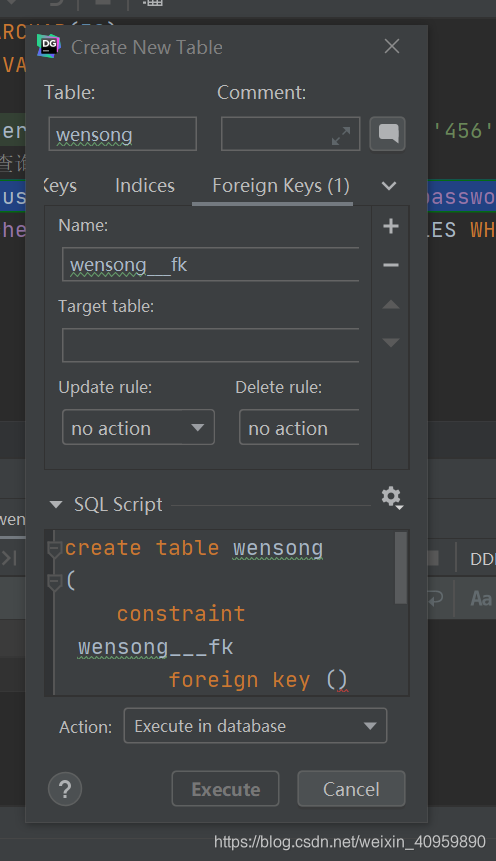Click the DataGrip logo icon in title bar
The height and width of the screenshot is (861, 496).
pyautogui.click(x=49, y=47)
